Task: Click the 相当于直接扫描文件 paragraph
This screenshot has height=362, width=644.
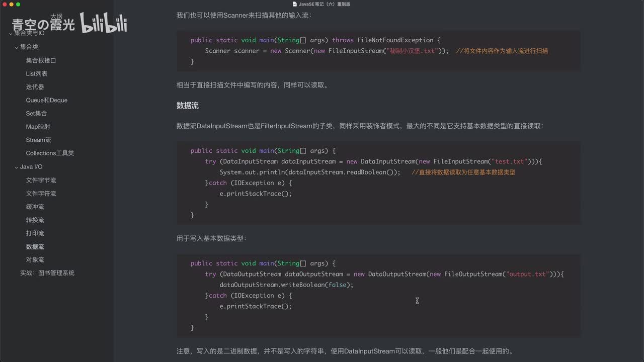Action: click(x=252, y=85)
